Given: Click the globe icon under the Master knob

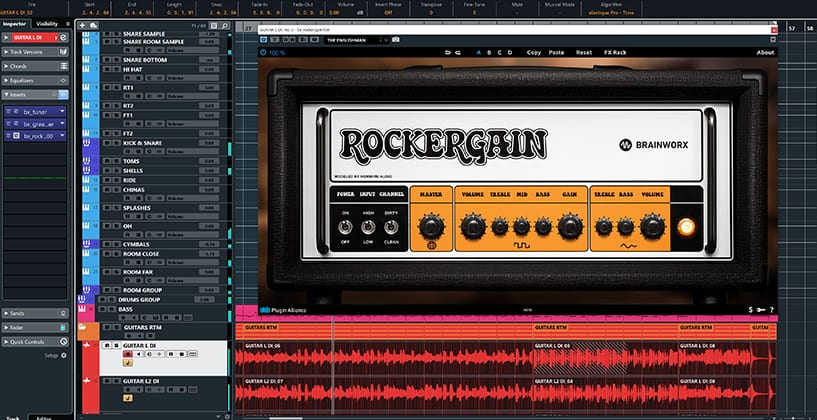Looking at the screenshot, I should [431, 245].
